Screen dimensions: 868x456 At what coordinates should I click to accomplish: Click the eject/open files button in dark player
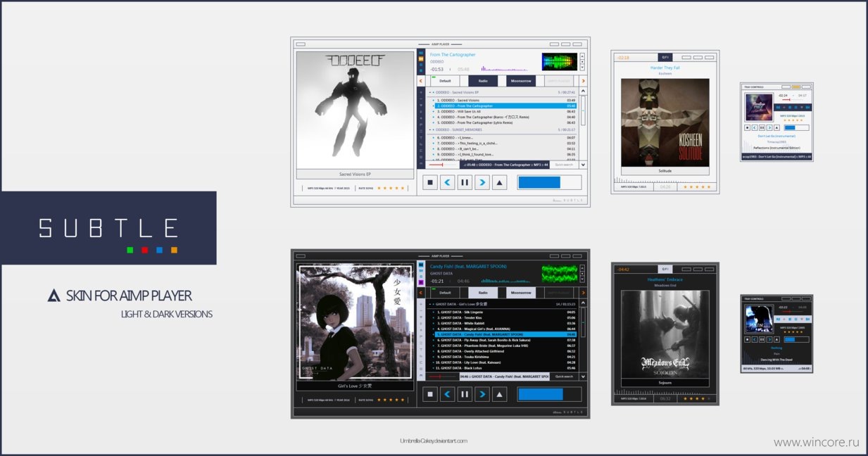(499, 395)
